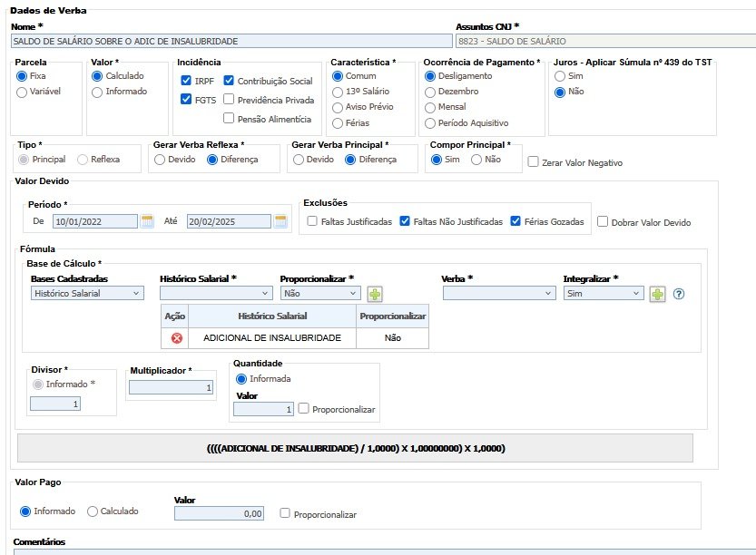Open calendar picker for the Até end date
This screenshot has height=555, width=756.
pos(280,221)
